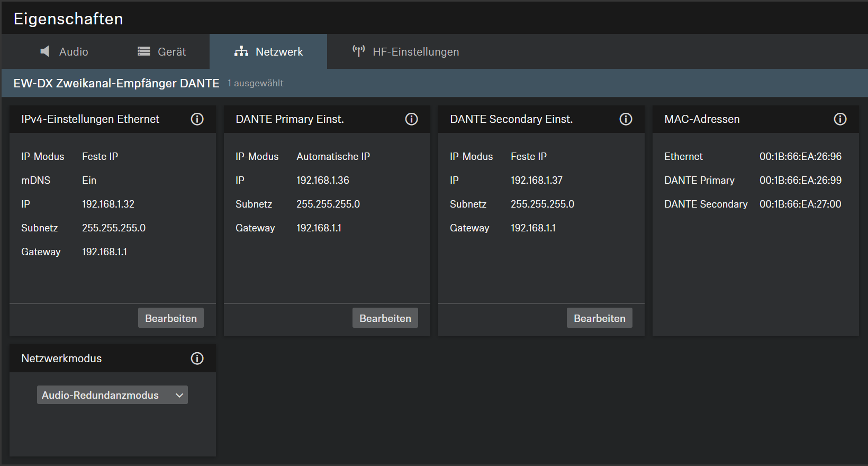Click info icon for IPv4-Einstellungen Ethernet
868x466 pixels.
click(x=197, y=119)
